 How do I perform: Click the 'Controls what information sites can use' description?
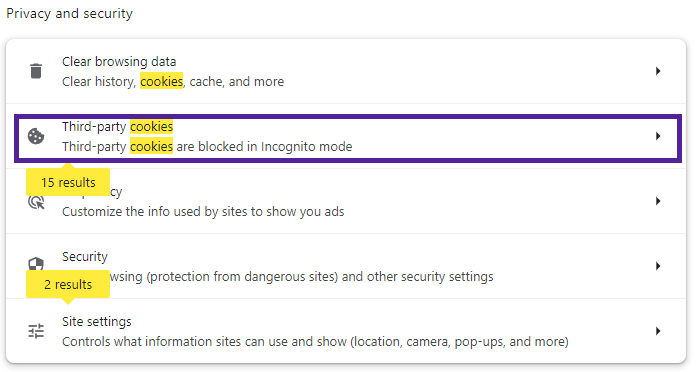(x=315, y=342)
